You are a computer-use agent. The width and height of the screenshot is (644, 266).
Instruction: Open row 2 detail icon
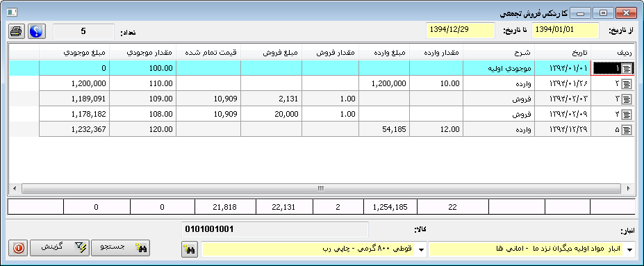coord(627,84)
